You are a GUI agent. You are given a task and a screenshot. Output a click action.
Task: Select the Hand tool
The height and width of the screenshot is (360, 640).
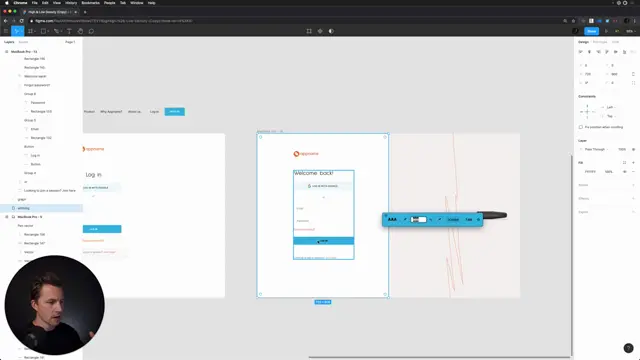click(x=80, y=31)
